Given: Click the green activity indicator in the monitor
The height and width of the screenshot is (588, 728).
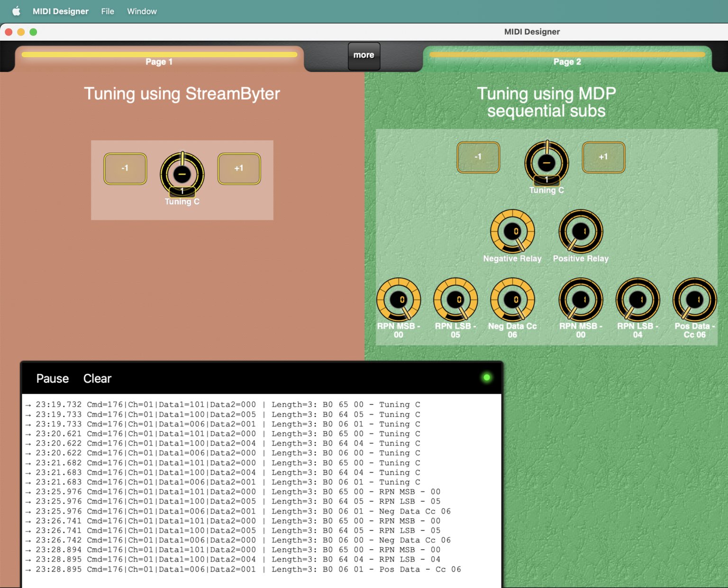Looking at the screenshot, I should [x=486, y=378].
